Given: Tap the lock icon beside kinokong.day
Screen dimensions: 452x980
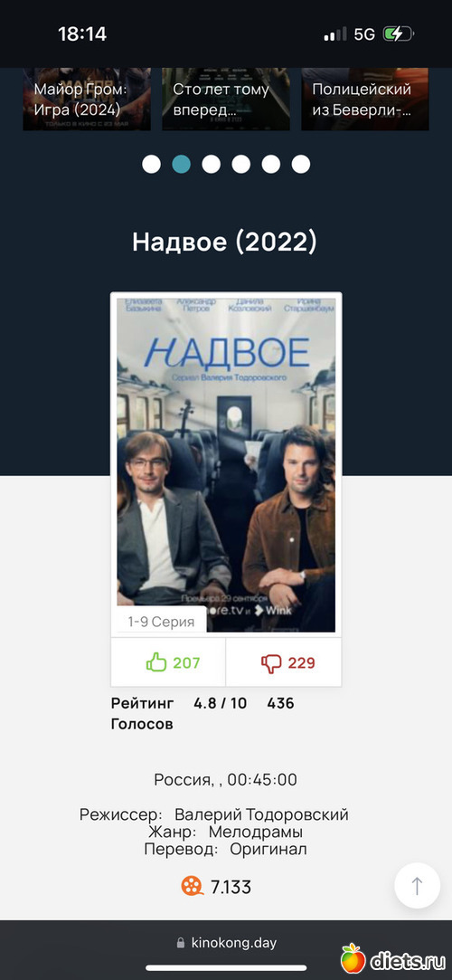Looking at the screenshot, I should pos(181,943).
